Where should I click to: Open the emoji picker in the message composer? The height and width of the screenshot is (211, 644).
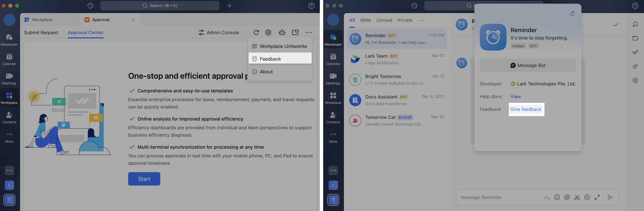coord(557,197)
